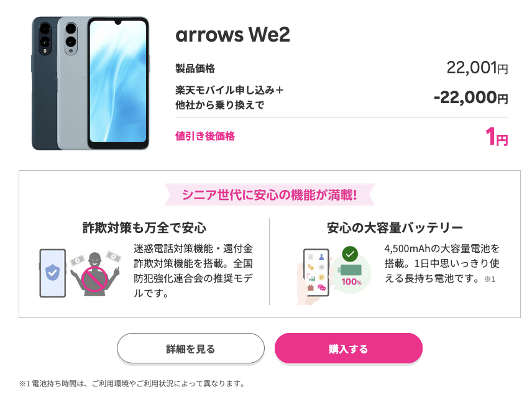Click the 安心の大容量バッテリー heading
This screenshot has width=532, height=405.
point(395,227)
